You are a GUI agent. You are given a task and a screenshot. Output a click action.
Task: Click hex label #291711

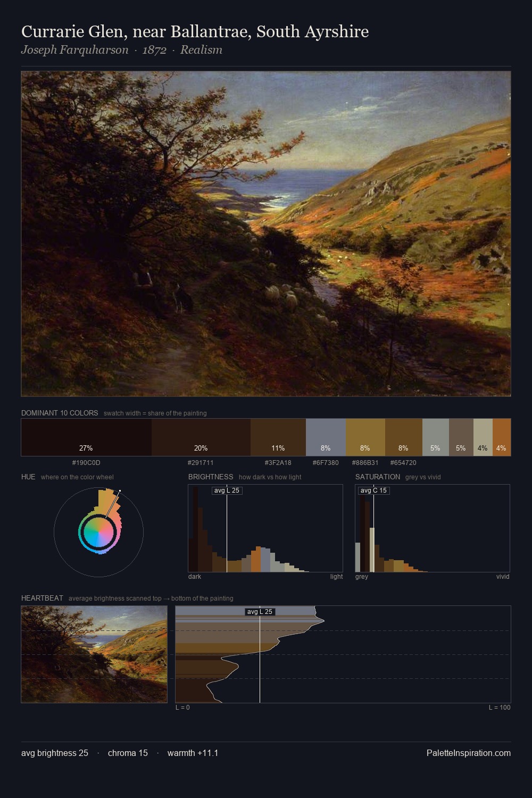pos(201,463)
